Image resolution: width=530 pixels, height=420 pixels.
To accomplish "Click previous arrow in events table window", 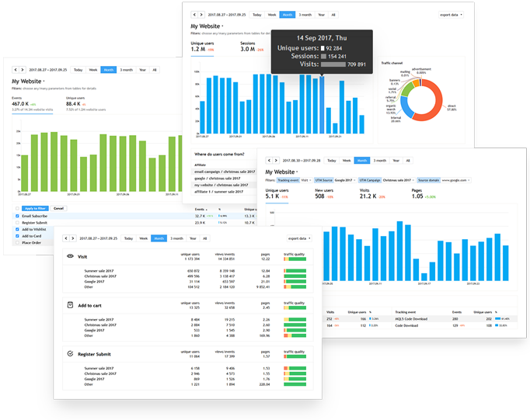I will point(66,238).
